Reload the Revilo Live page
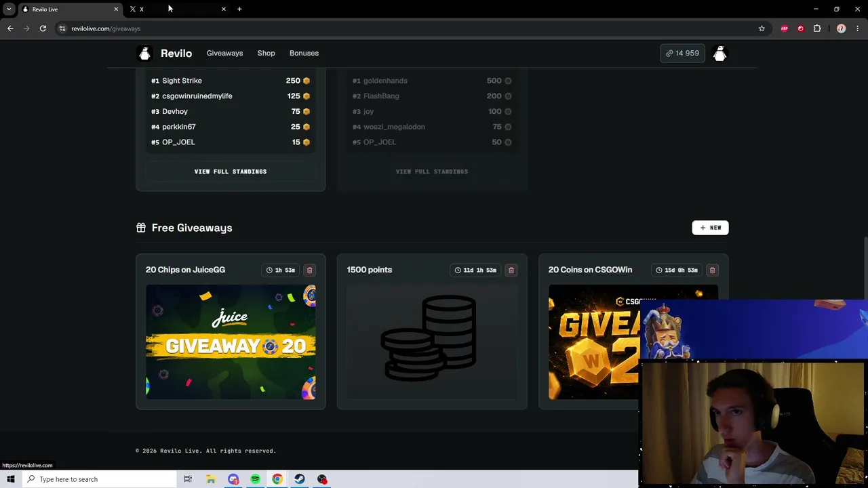 point(43,28)
